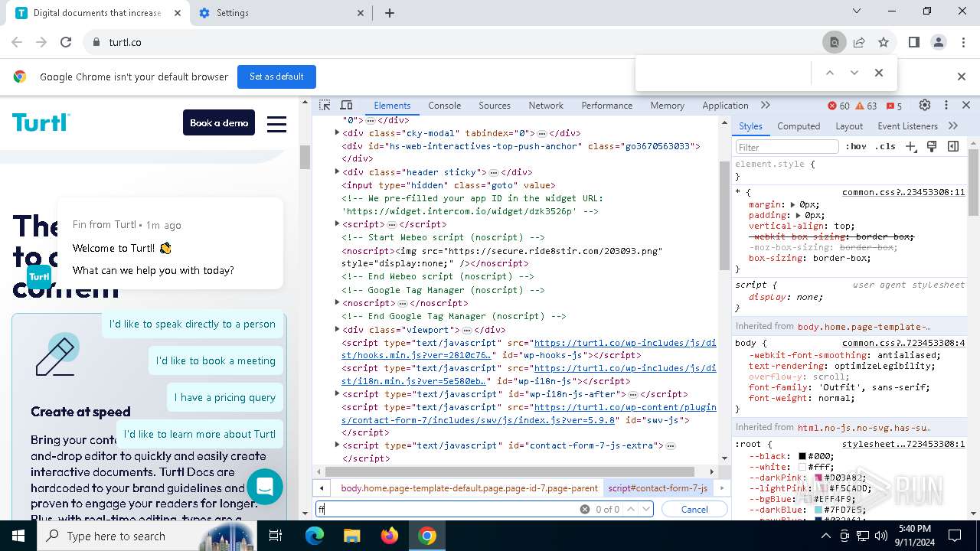Cancel the DevTools element search
The height and width of the screenshot is (551, 980).
click(694, 509)
